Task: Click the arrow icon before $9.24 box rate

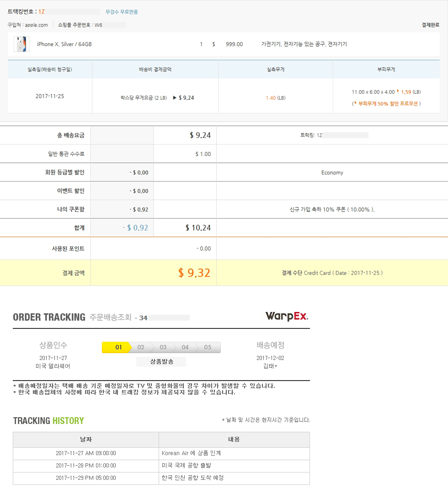Action: (x=175, y=98)
